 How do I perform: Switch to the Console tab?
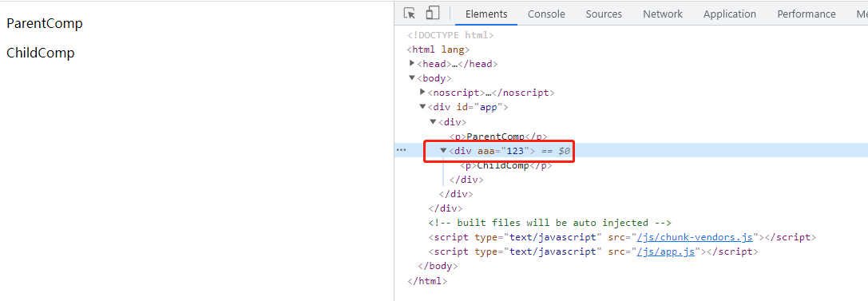pos(546,14)
